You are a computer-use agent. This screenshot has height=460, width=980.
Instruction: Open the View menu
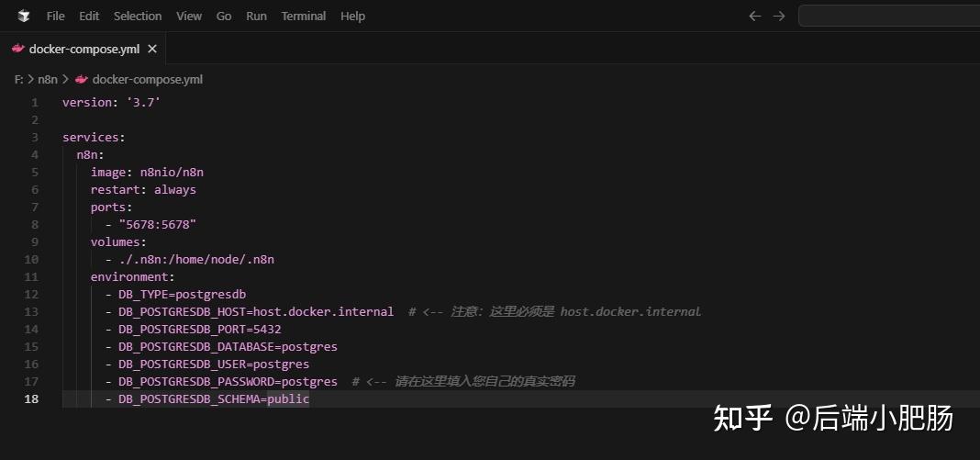(x=189, y=17)
